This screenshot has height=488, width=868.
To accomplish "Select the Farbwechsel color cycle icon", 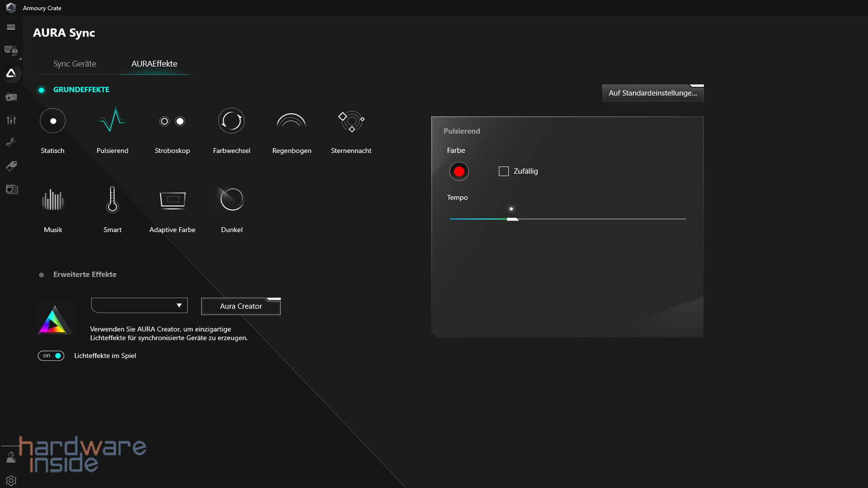I will click(x=231, y=121).
